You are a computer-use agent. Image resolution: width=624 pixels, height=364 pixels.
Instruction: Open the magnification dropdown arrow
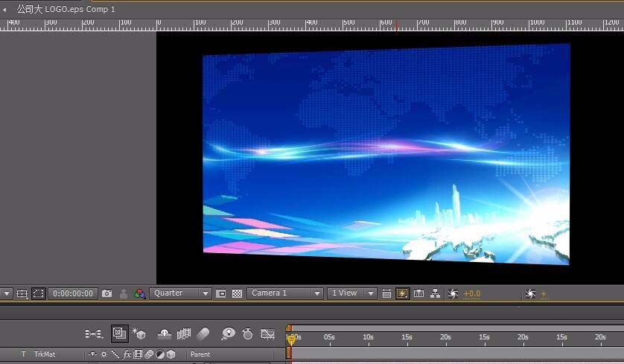point(7,293)
